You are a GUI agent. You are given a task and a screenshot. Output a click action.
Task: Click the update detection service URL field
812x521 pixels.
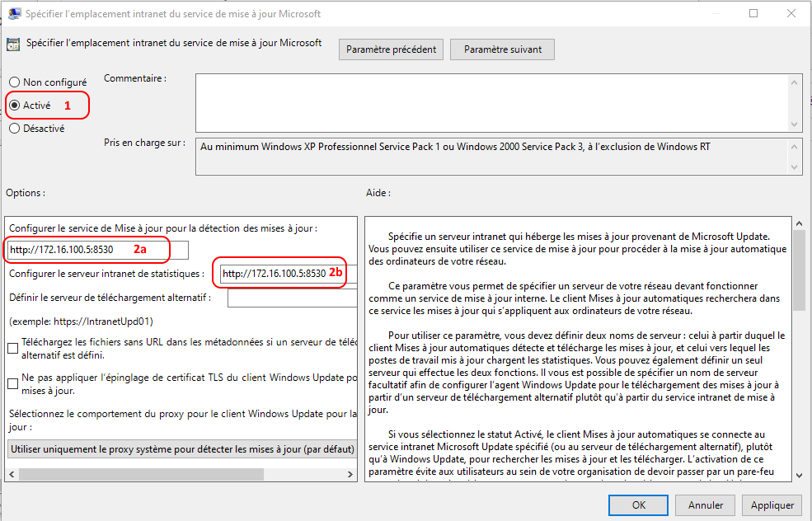(x=97, y=250)
